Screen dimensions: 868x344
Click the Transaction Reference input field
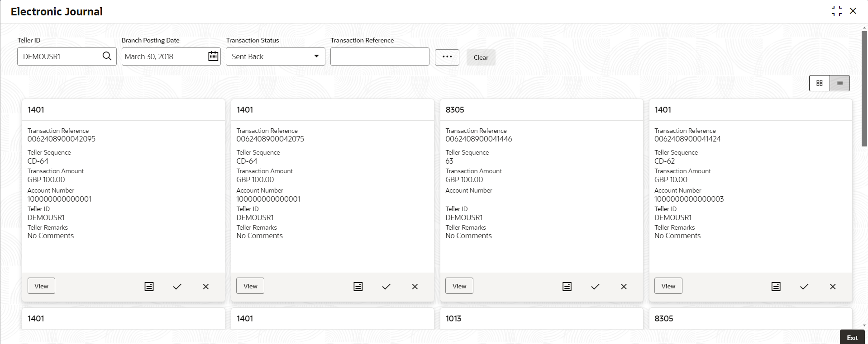coord(379,57)
